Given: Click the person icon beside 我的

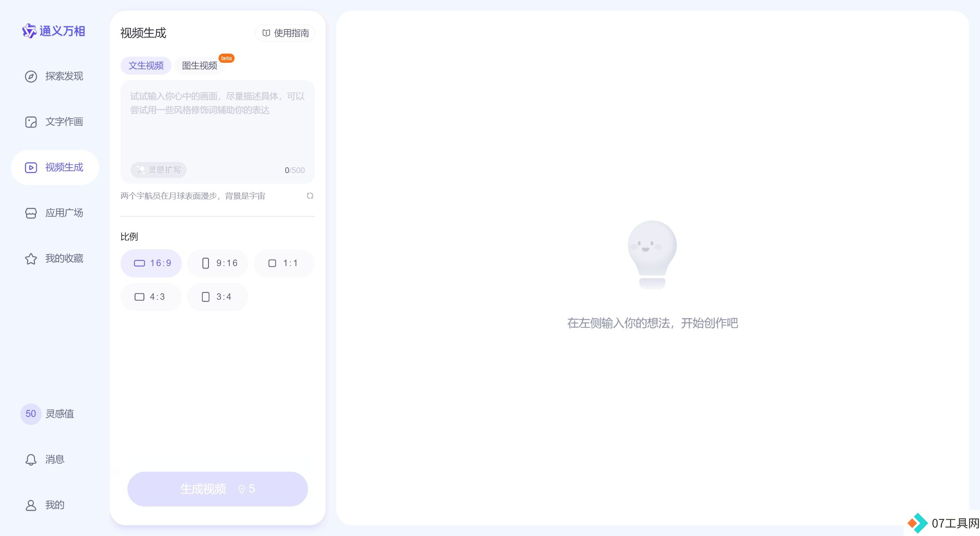Looking at the screenshot, I should 31,505.
